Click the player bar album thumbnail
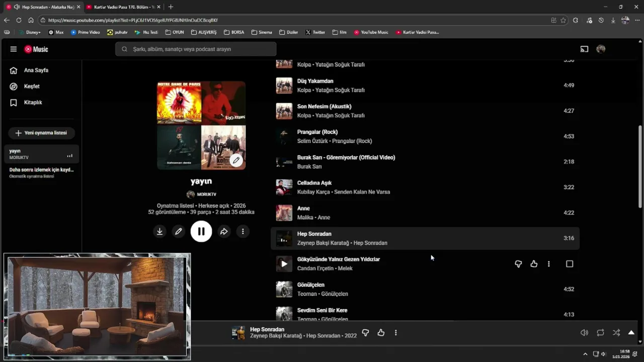 click(x=238, y=333)
